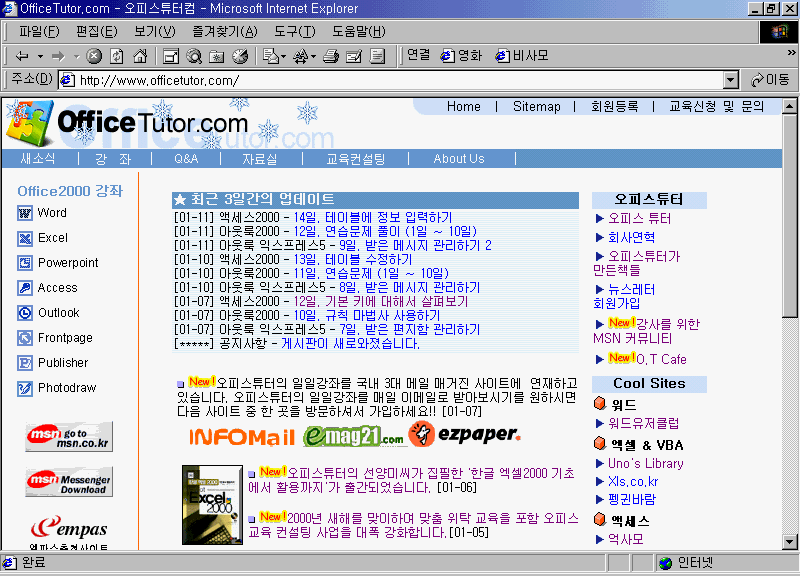Image resolution: width=800 pixels, height=576 pixels.
Task: Click the text Size toolbar icon
Action: tap(301, 56)
